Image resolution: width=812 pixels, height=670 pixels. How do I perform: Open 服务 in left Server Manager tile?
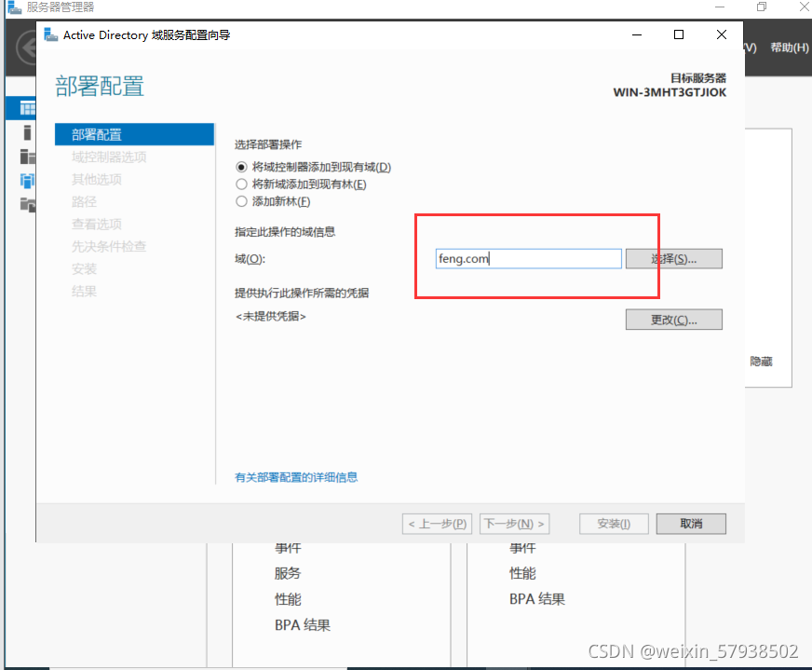pyautogui.click(x=288, y=573)
